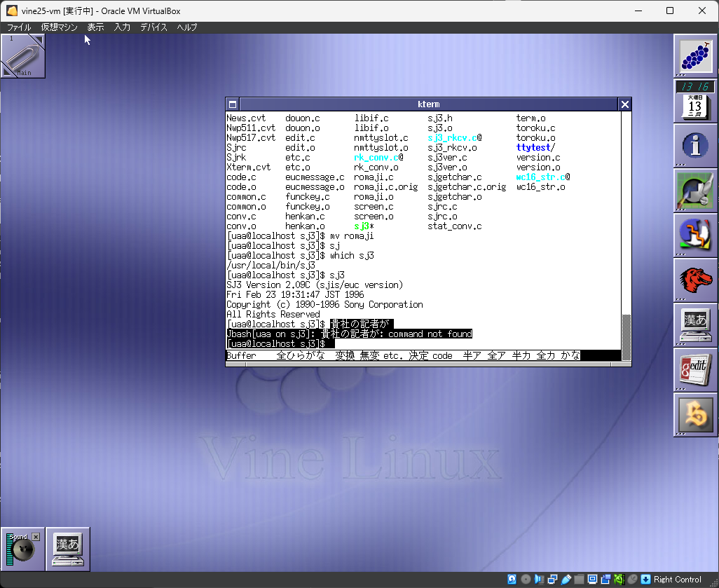
Task: Click the kanji computer icon at bottom left
Action: 68,549
